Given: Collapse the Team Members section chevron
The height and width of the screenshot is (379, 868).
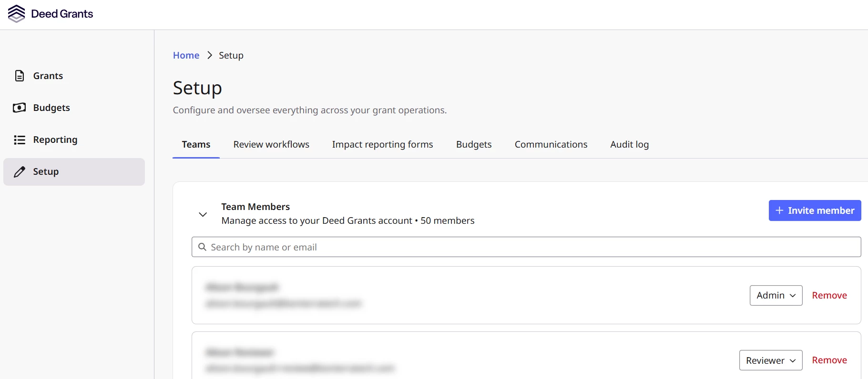Looking at the screenshot, I should pyautogui.click(x=203, y=214).
